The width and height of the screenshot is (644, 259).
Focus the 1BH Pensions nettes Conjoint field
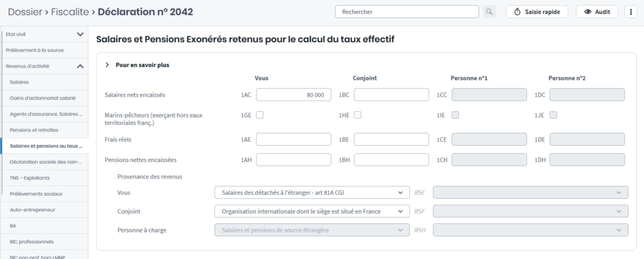(x=391, y=160)
